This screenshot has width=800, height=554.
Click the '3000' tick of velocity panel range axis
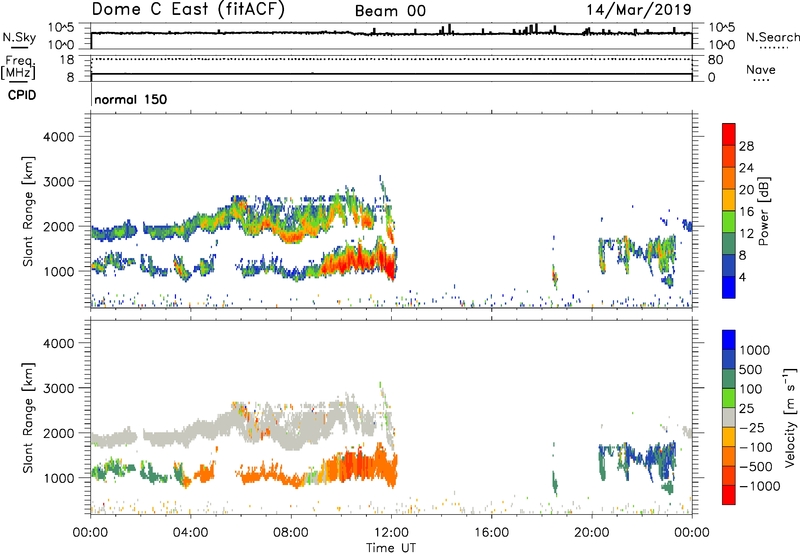(x=58, y=388)
